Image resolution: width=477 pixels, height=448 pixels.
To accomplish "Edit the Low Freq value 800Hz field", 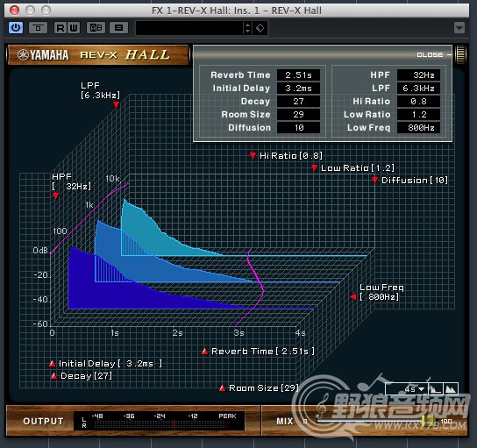I will coord(418,128).
